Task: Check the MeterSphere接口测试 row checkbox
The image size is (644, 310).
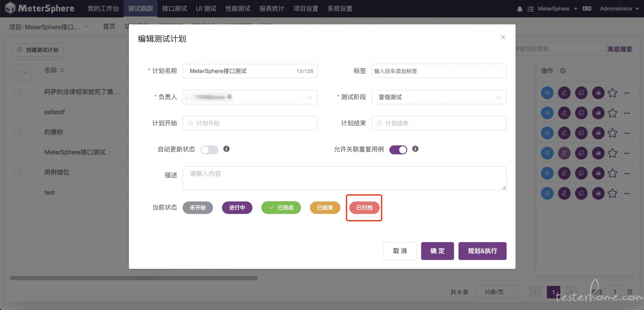Action: coord(17,152)
